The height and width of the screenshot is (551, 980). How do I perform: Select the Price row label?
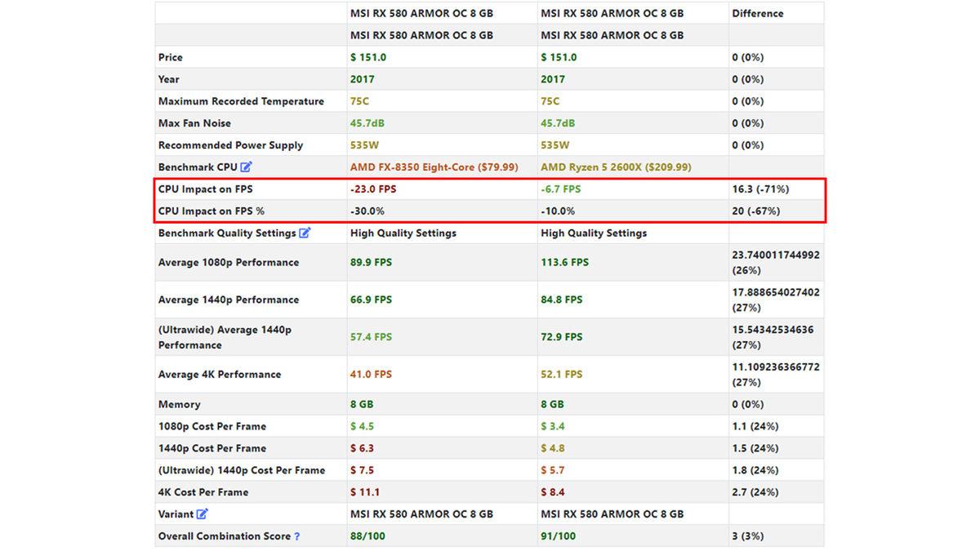point(171,57)
